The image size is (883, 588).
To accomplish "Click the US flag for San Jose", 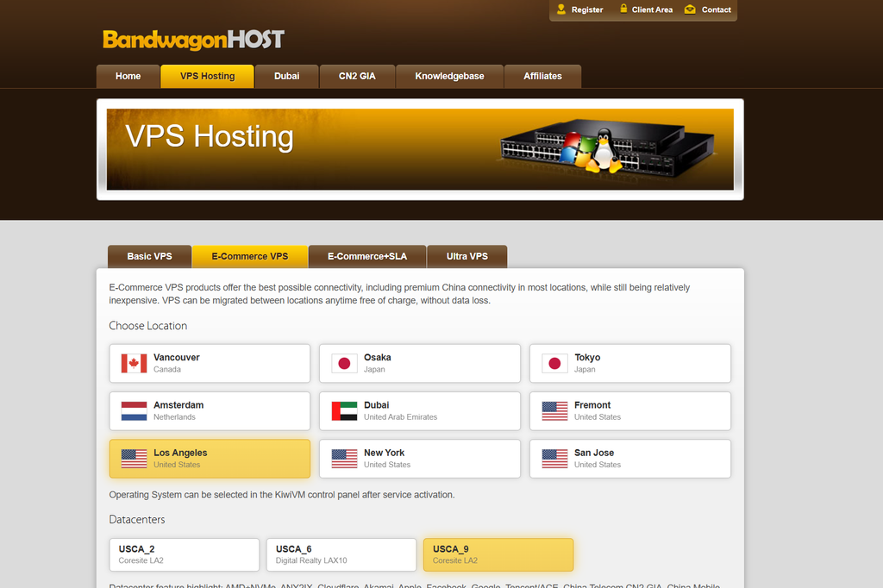I will [554, 459].
